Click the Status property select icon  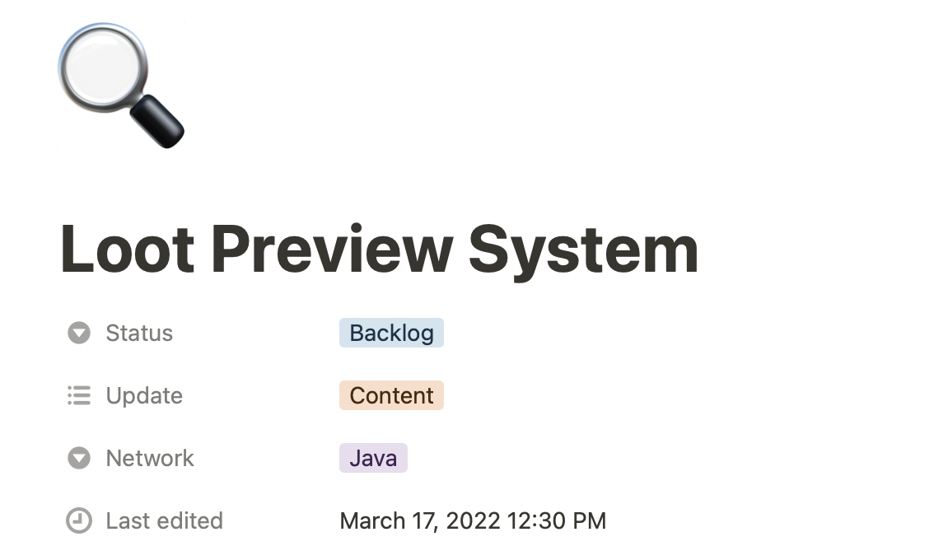78,333
